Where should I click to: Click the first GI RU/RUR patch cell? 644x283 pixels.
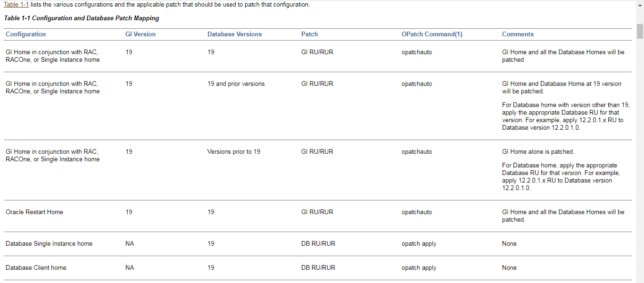(x=317, y=52)
